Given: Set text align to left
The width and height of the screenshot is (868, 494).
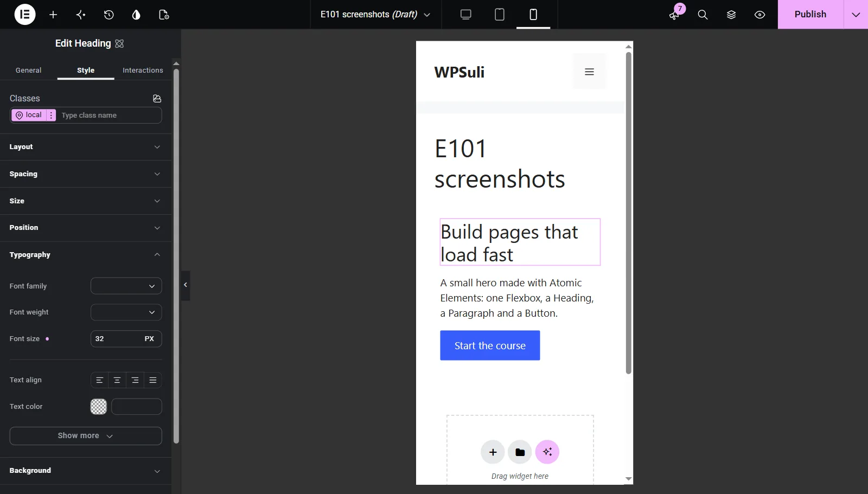Looking at the screenshot, I should pyautogui.click(x=99, y=380).
